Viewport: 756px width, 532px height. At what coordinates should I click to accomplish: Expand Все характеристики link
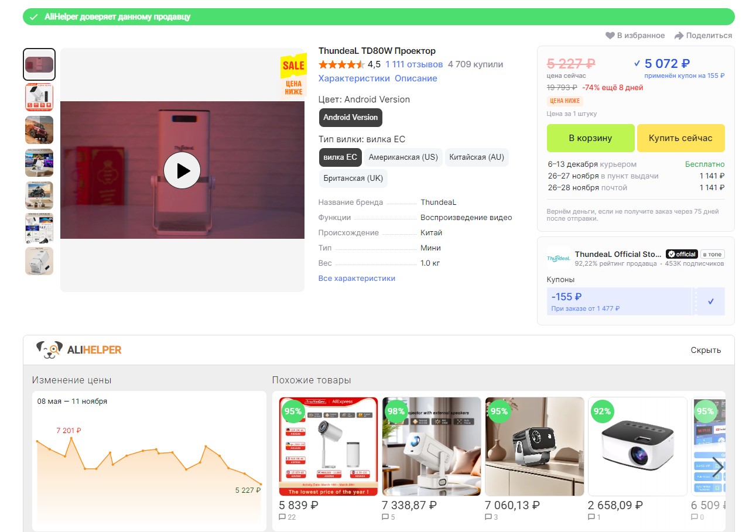357,279
